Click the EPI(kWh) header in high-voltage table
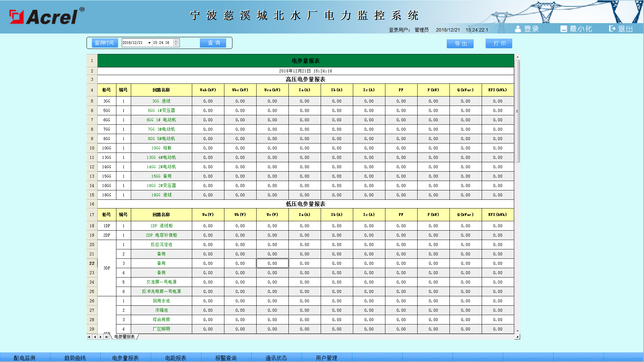Viewport: 644px width, 362px height. (497, 90)
